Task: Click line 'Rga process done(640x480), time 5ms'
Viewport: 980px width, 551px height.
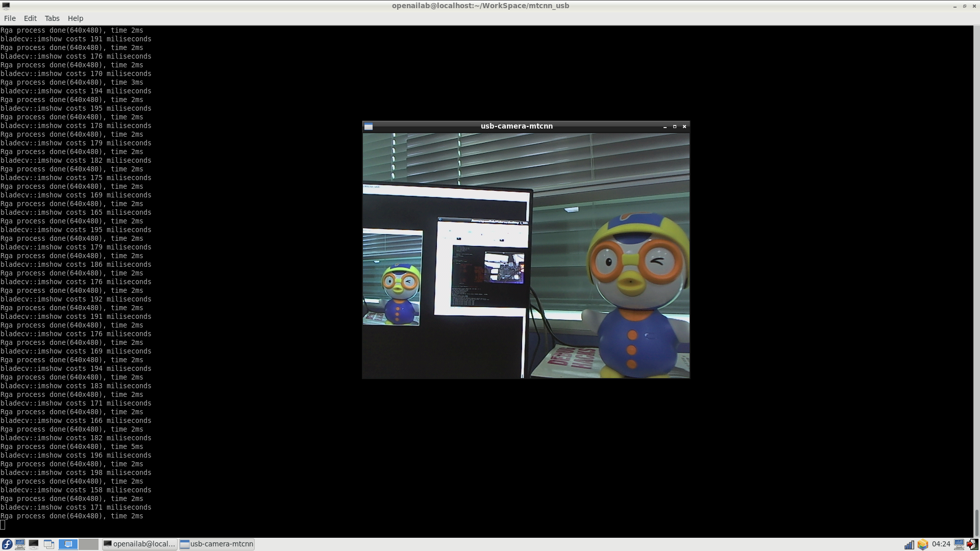Action: [71, 446]
